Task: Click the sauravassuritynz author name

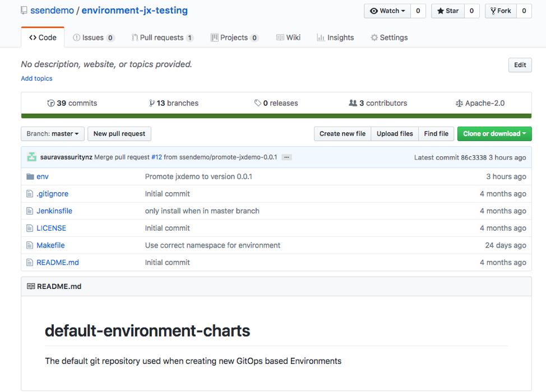Action: coord(66,157)
